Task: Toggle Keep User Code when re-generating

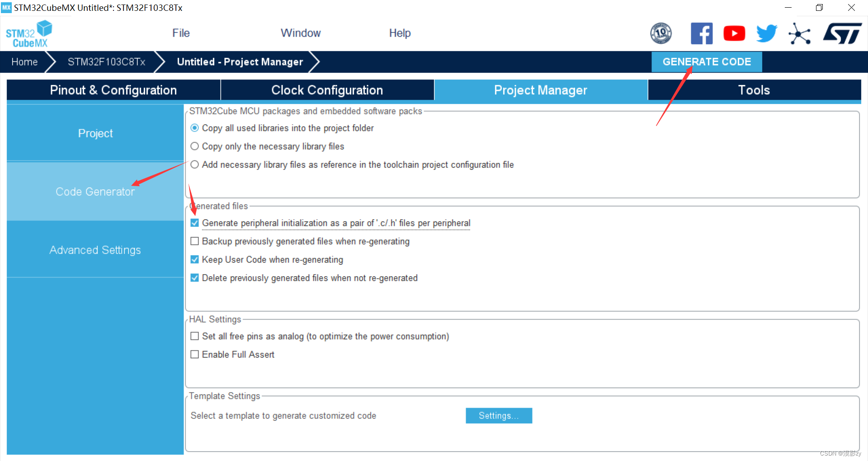Action: coord(195,259)
